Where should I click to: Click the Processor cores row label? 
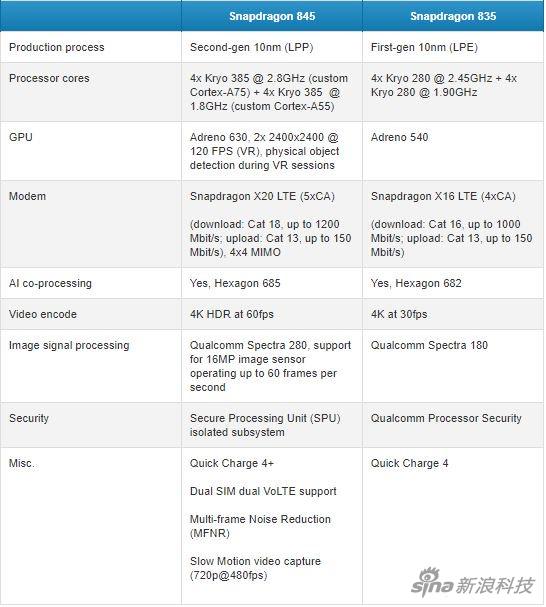pos(49,78)
